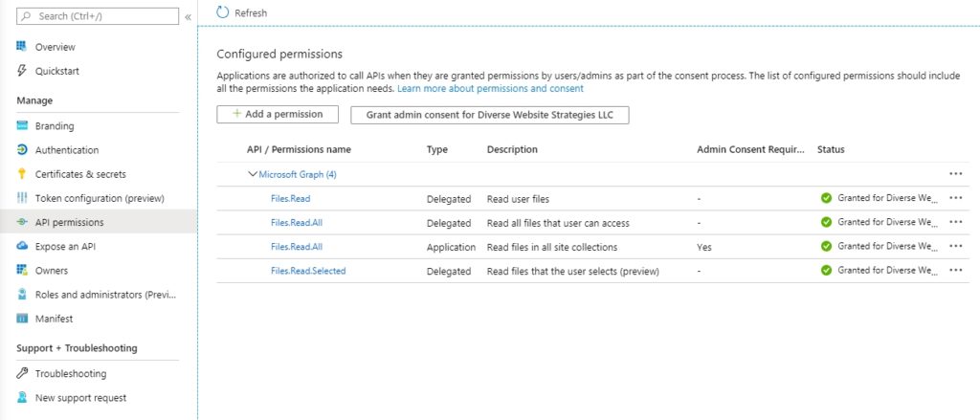Open the Quickstart menu item
980x420 pixels.
pyautogui.click(x=56, y=71)
